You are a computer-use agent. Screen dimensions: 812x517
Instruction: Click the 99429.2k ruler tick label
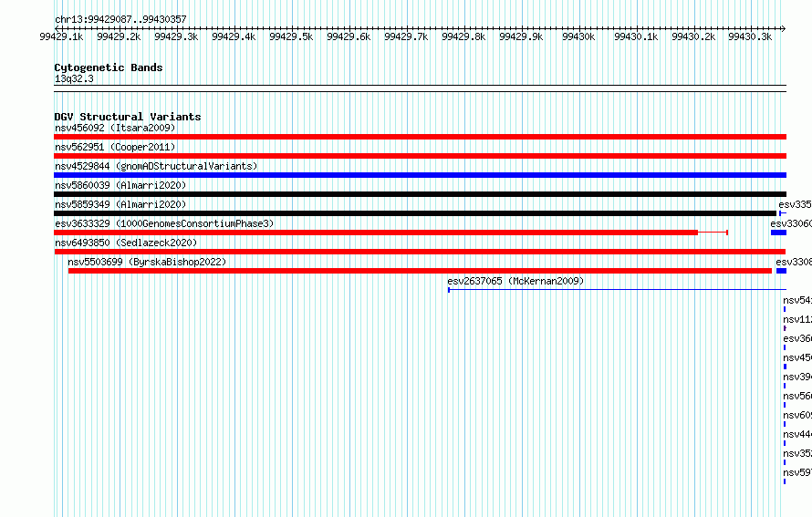coord(119,36)
